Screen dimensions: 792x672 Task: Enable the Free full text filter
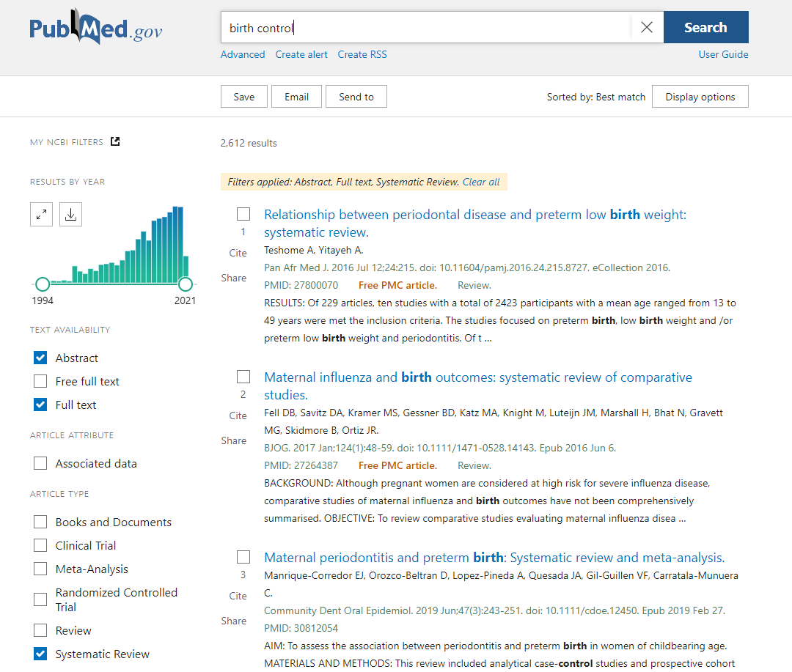[x=40, y=381]
